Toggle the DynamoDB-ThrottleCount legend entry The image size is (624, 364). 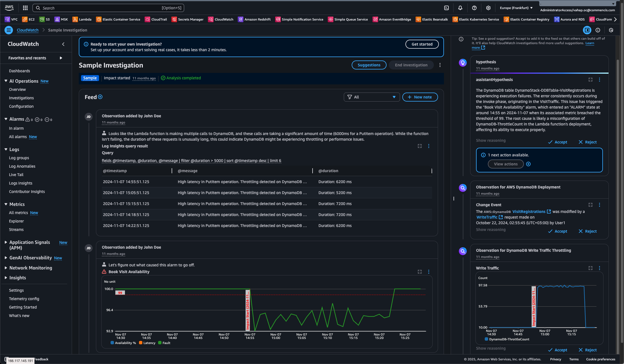[x=509, y=339]
